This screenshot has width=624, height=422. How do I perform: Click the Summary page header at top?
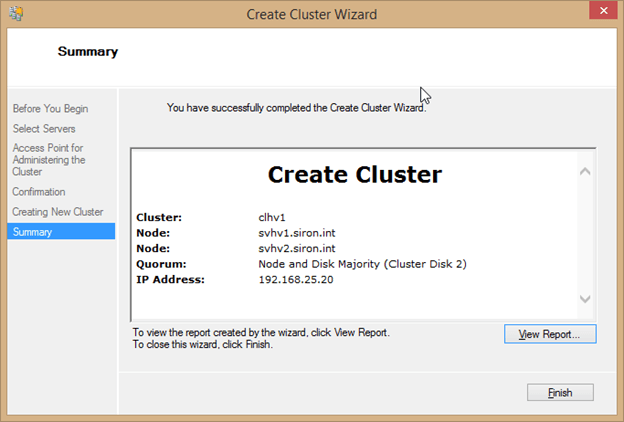click(x=87, y=51)
